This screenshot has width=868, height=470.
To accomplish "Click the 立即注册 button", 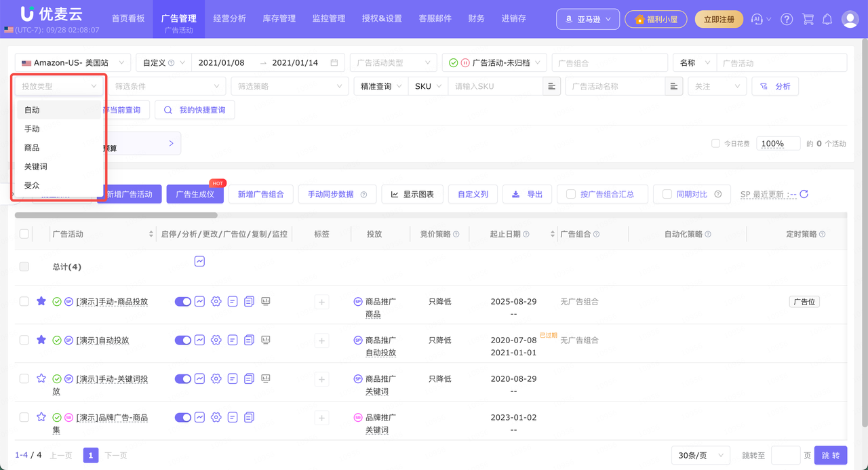I will 719,19.
